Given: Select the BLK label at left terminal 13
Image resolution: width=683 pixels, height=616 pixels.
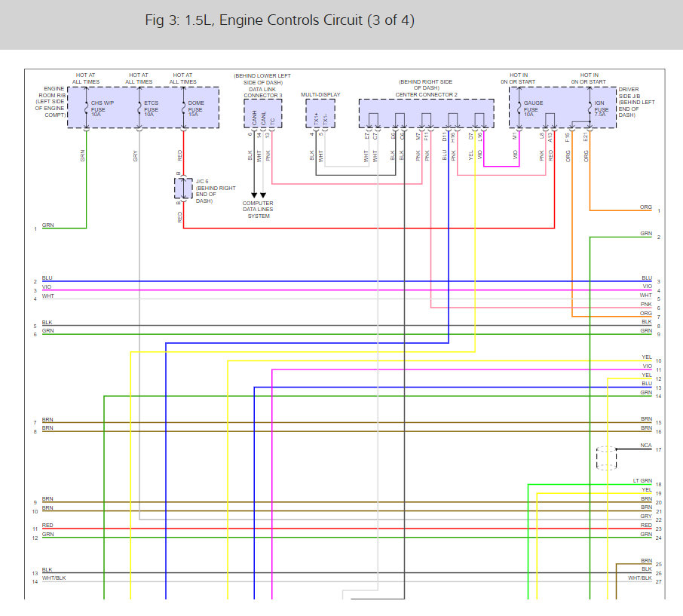Looking at the screenshot, I should (x=47, y=570).
